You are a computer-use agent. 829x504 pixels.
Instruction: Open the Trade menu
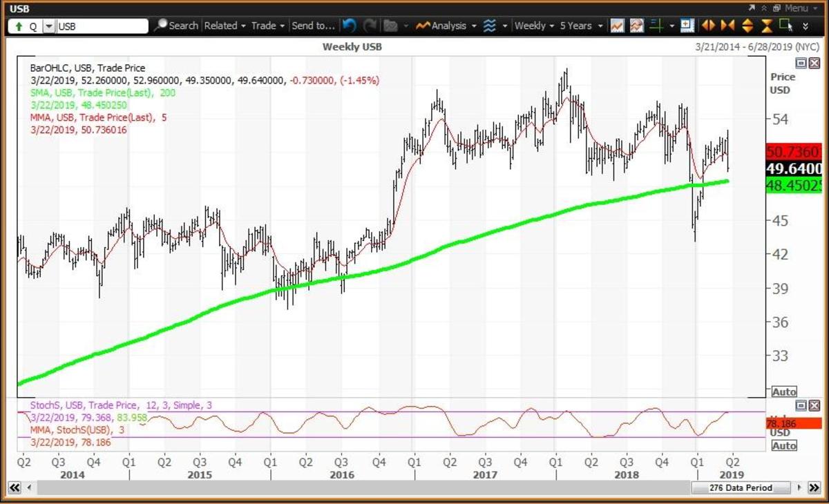click(267, 26)
